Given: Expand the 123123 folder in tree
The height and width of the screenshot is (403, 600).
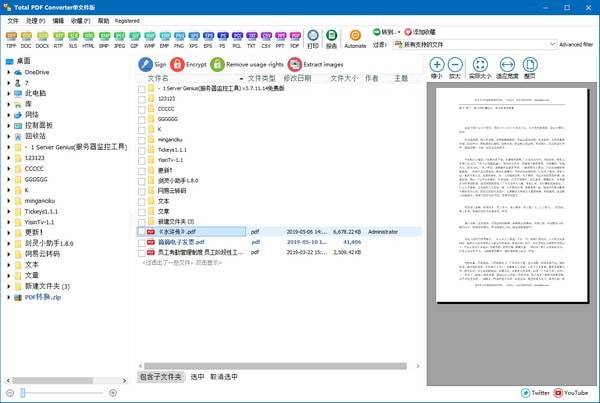Looking at the screenshot, I should [x=8, y=158].
